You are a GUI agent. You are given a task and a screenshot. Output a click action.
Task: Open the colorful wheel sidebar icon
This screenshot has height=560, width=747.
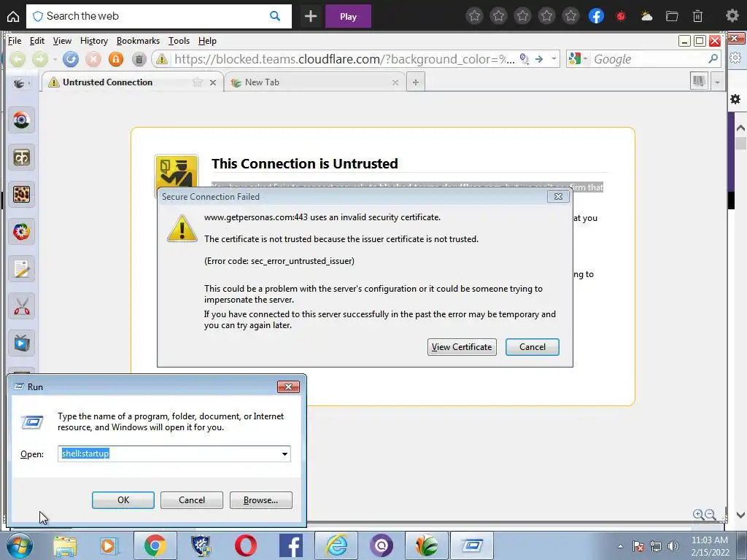coord(21,231)
